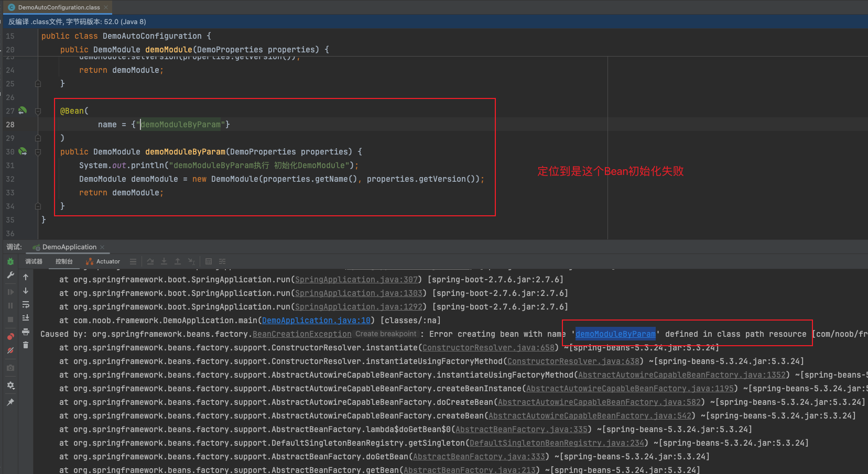868x474 pixels.
Task: Collapse the @Bean annotation fold at line 27
Action: pos(38,111)
